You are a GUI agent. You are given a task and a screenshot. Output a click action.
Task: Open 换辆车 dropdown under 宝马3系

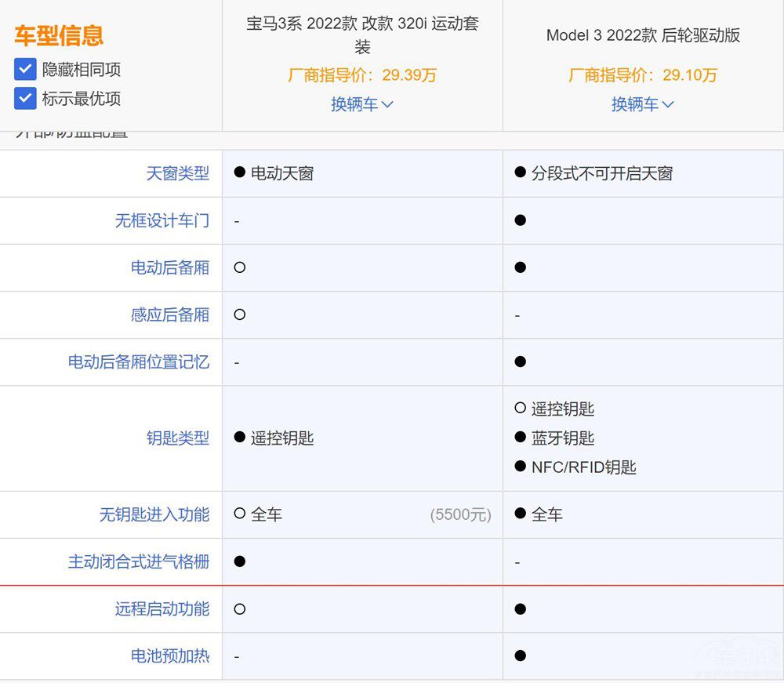pos(361,104)
